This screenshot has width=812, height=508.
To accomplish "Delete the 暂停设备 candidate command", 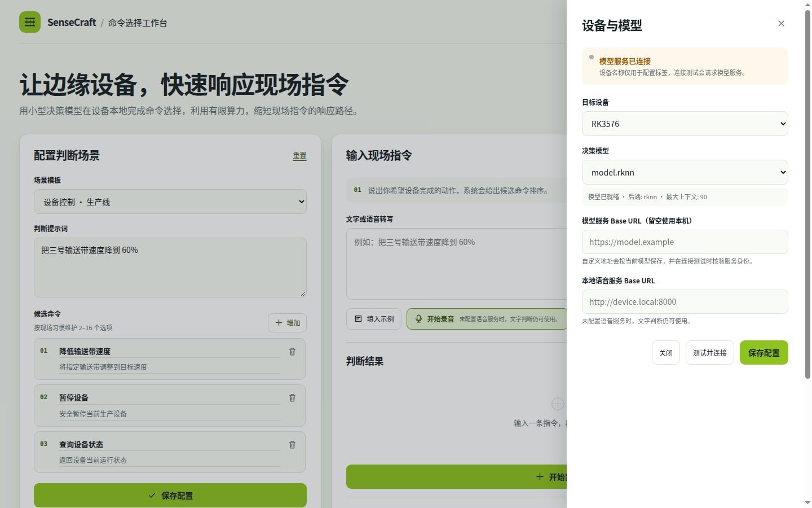I will [x=292, y=398].
